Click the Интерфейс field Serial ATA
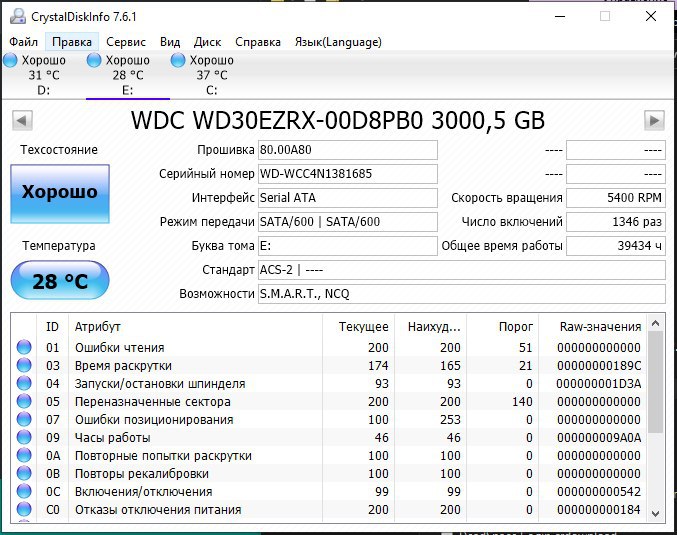The height and width of the screenshot is (535, 677). point(348,198)
